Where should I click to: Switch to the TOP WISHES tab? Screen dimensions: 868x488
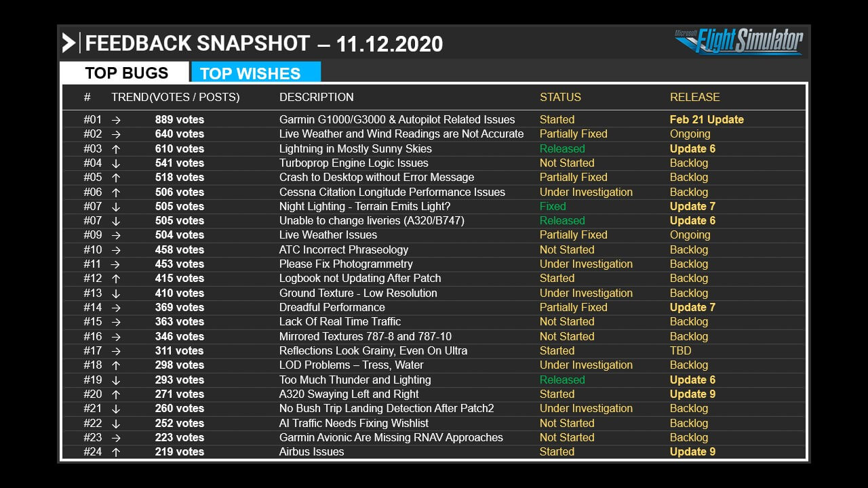click(256, 73)
